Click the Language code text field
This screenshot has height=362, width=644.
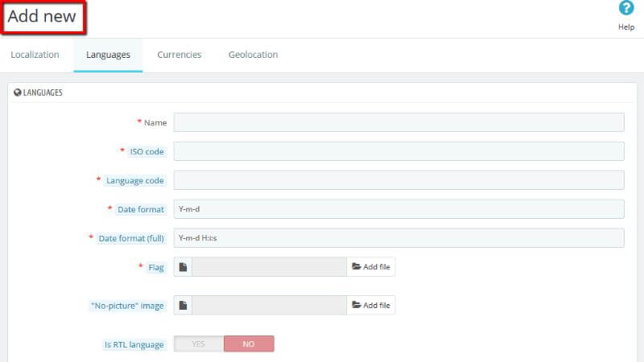[398, 180]
